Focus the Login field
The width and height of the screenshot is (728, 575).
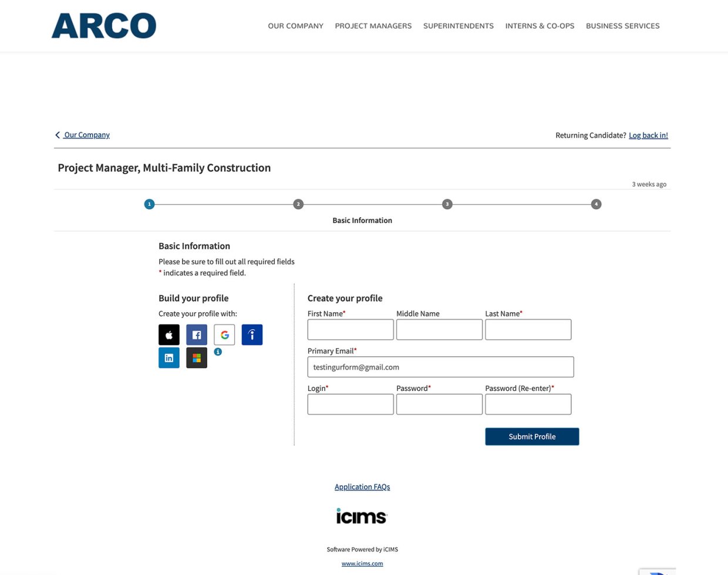coord(350,404)
